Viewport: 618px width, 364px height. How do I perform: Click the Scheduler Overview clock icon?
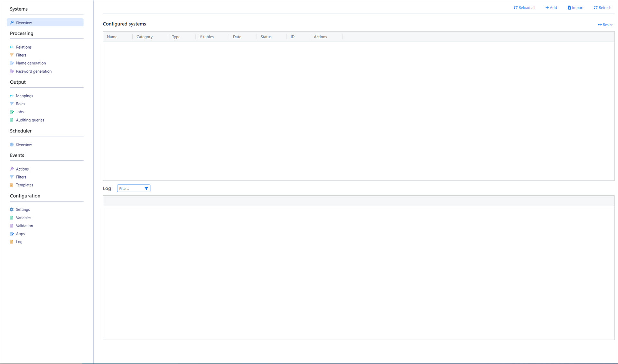[12, 145]
